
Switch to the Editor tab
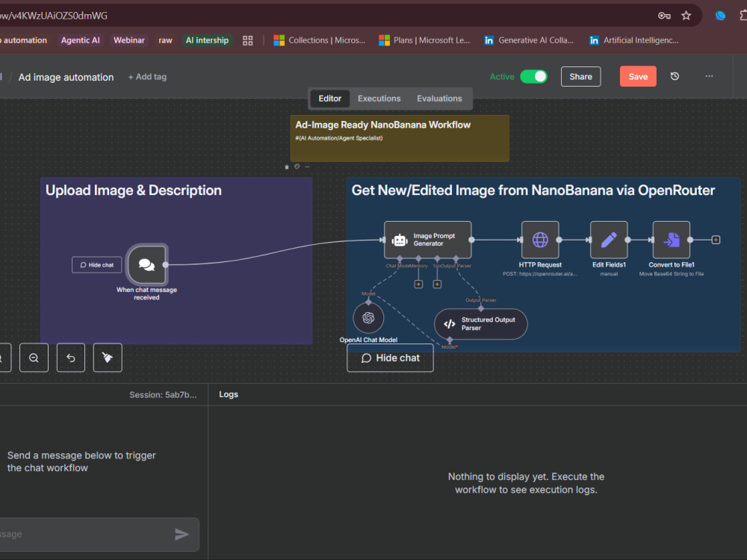329,99
